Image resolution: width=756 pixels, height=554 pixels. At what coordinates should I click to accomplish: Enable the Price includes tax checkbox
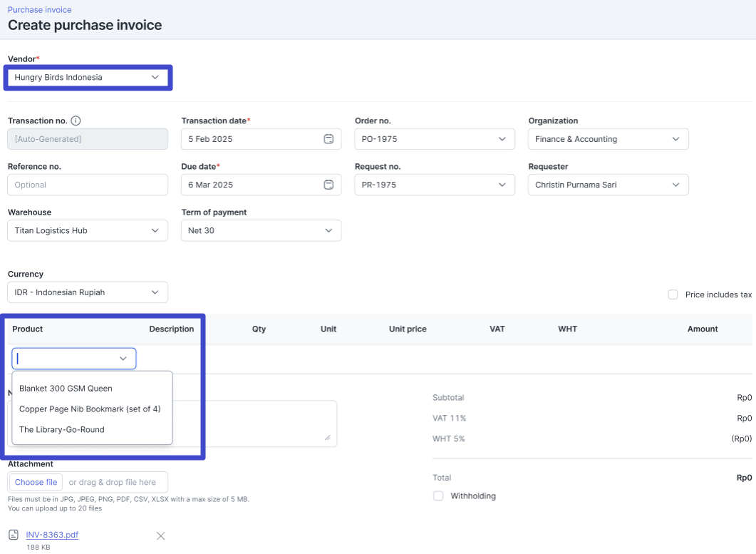point(673,294)
